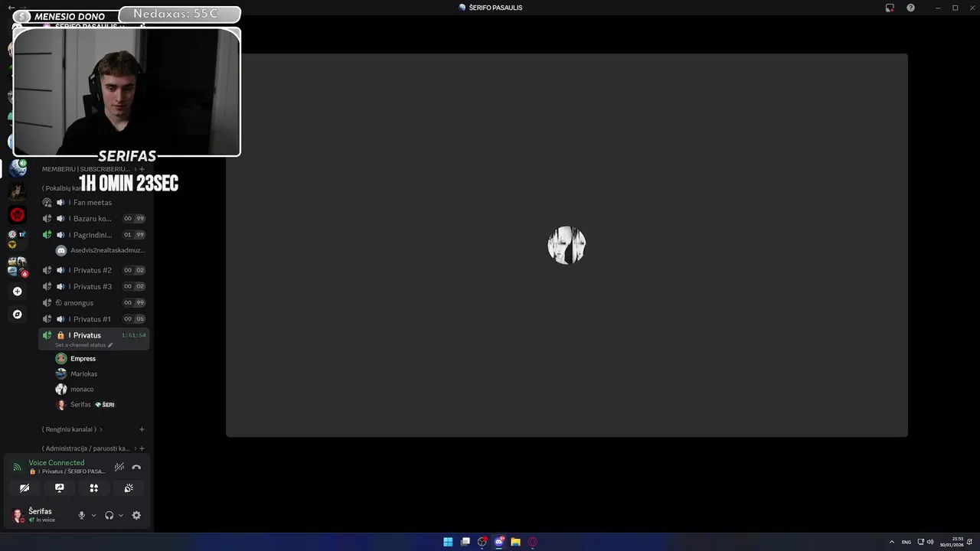The image size is (980, 551).
Task: Add channel to Administracija category
Action: 142,448
